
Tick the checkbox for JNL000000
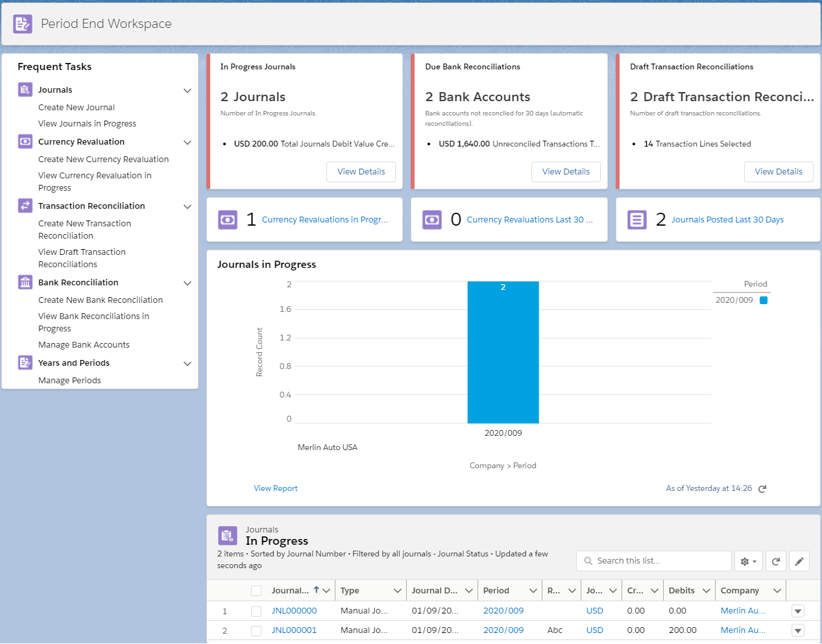256,611
